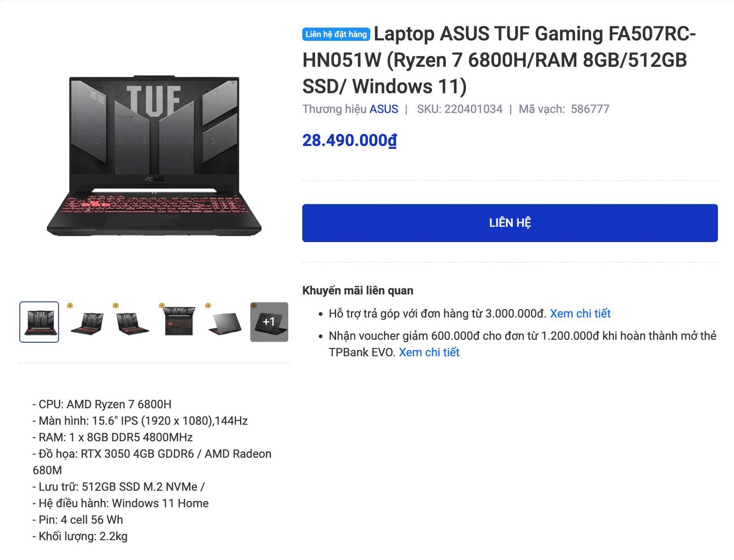This screenshot has height=560, width=734.
Task: Open Xem chi tiết for installment support
Action: coord(580,314)
